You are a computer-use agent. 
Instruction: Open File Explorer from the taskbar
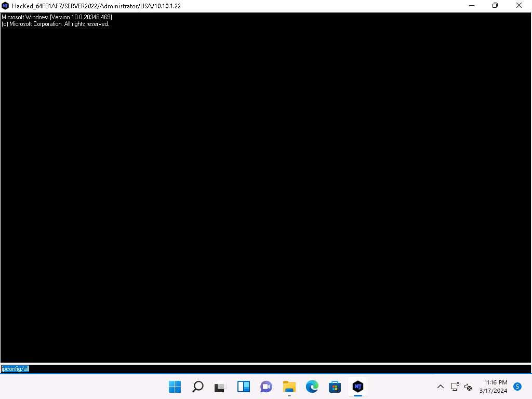[289, 387]
